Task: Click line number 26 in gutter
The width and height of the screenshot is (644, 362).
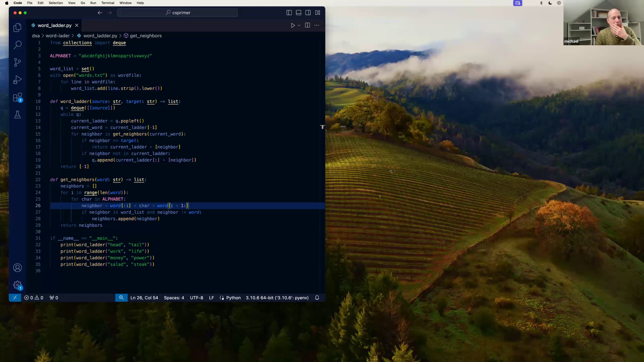Action: pyautogui.click(x=38, y=206)
